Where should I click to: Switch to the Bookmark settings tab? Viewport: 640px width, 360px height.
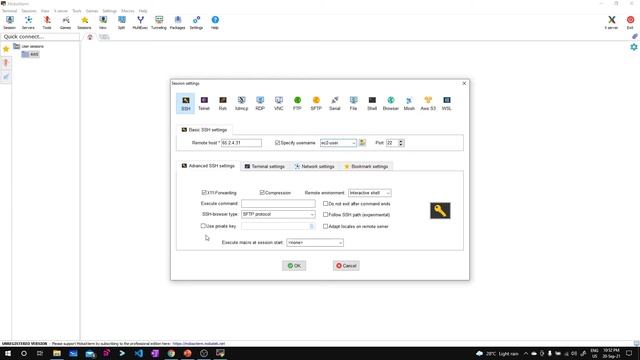(366, 167)
